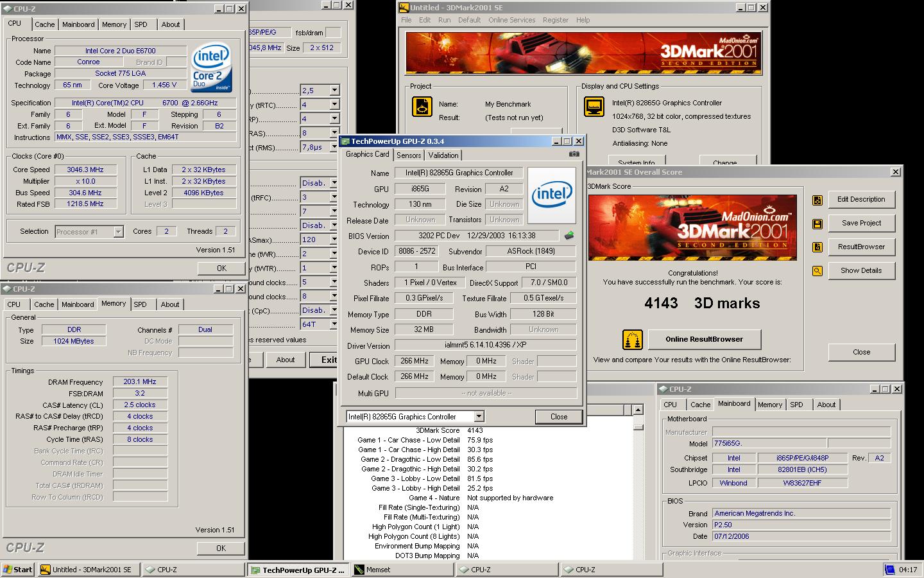Screen dimensions: 924x578
Task: Open the Help menu in 3DMark2001
Action: pyautogui.click(x=583, y=20)
